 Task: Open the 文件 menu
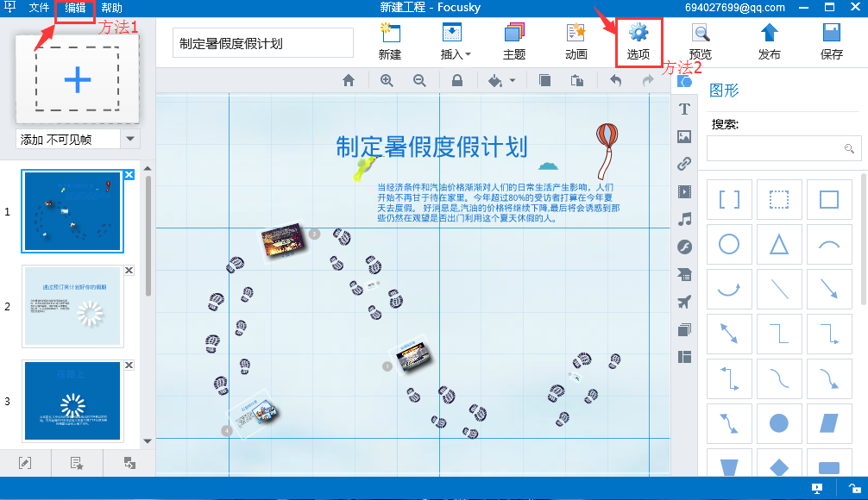point(39,8)
